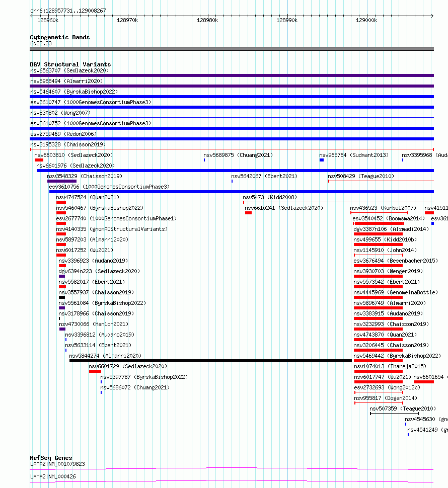
Task: Open the dgv6394n223 (Sedlazeck2020) label
Action: click(99, 272)
